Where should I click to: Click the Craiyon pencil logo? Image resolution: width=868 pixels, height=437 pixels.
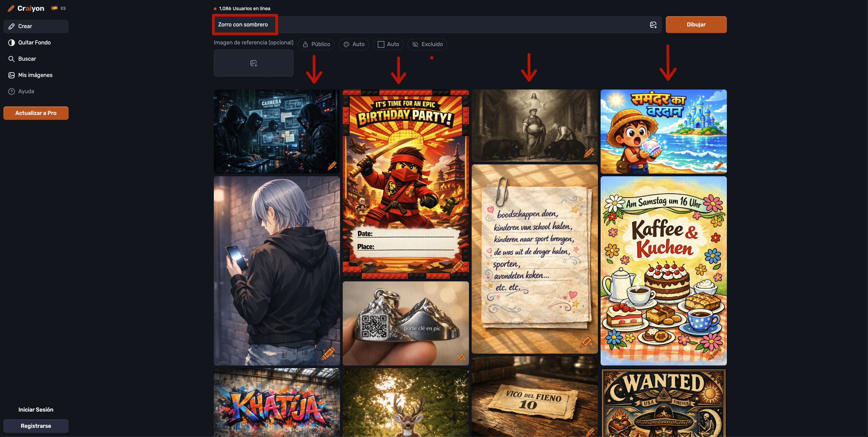coord(11,8)
